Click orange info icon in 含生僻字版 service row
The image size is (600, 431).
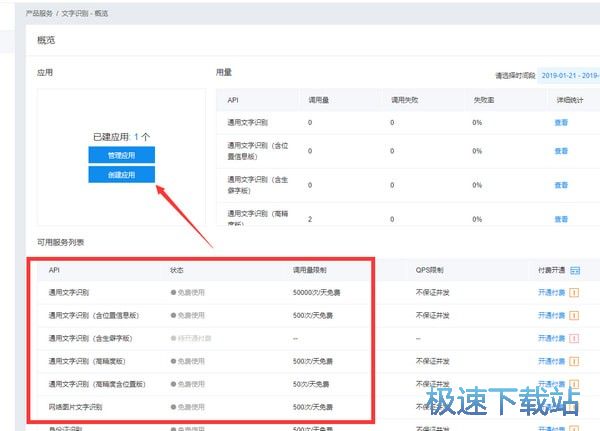(575, 339)
